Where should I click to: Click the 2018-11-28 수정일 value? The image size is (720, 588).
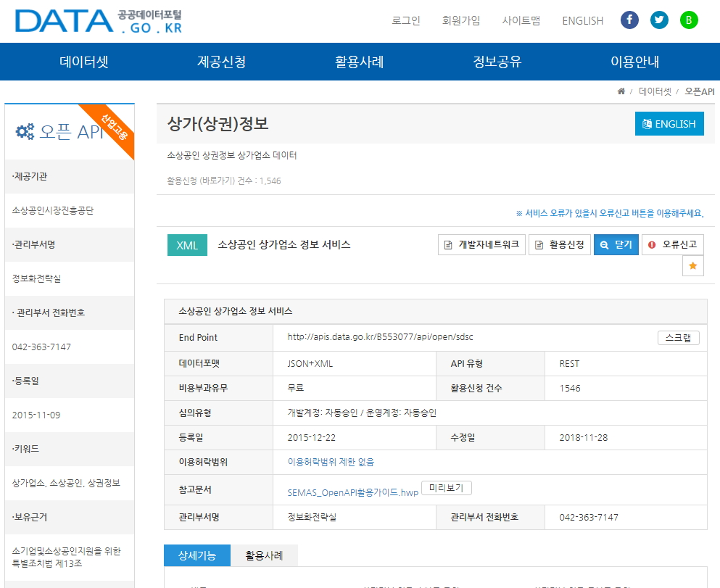pos(583,437)
